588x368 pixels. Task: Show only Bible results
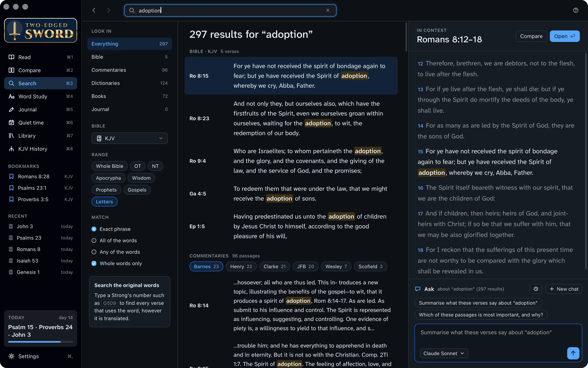point(129,57)
